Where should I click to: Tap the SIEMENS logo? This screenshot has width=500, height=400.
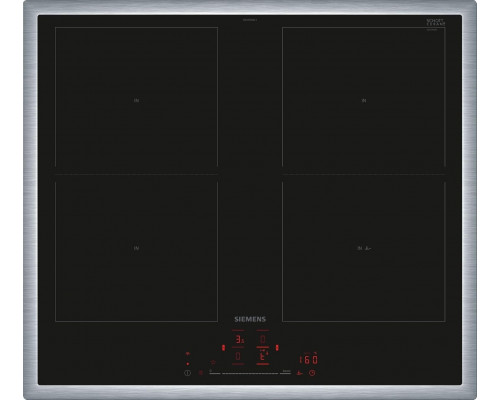coord(250,319)
